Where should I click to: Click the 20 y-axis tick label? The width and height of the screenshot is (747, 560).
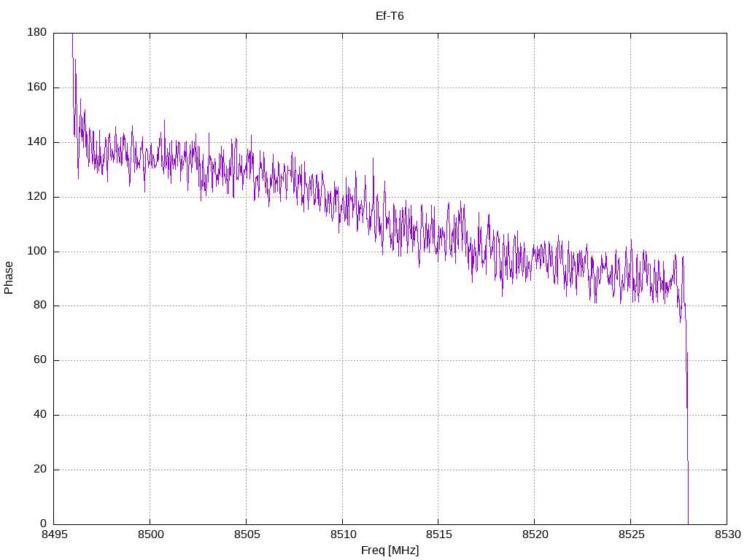tap(40, 469)
